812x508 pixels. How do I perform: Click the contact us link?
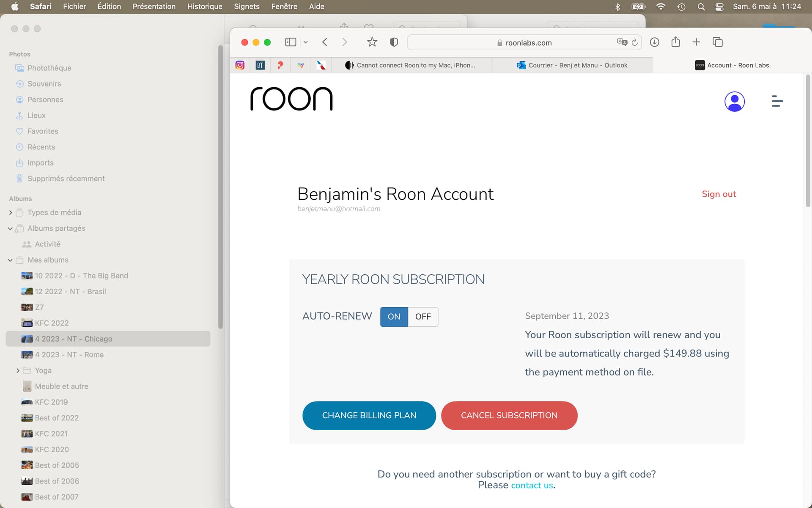point(532,485)
